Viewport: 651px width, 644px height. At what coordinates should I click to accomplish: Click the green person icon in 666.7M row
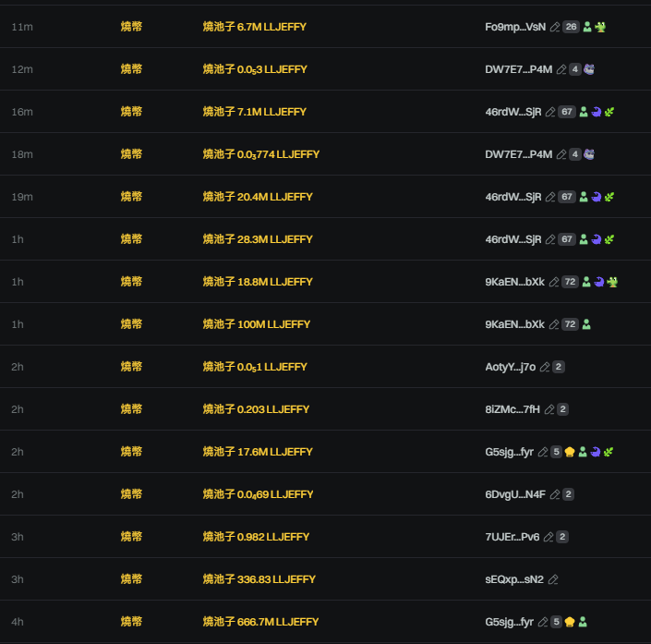point(584,622)
